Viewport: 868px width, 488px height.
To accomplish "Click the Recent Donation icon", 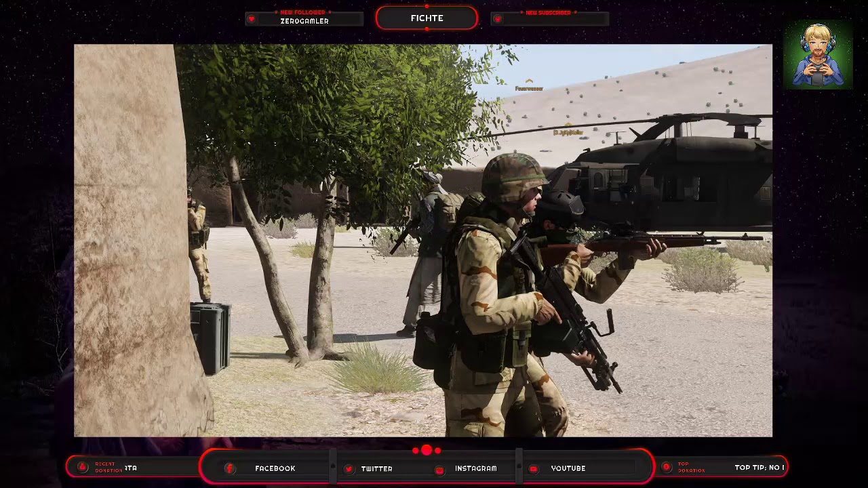I will tap(82, 467).
